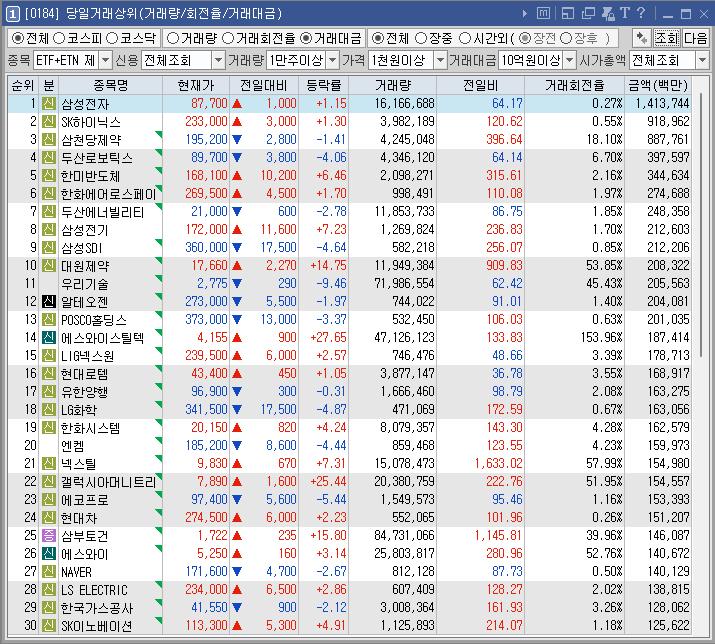Select the 한화에어로스페이 stock name
This screenshot has width=715, height=644.
(x=109, y=194)
